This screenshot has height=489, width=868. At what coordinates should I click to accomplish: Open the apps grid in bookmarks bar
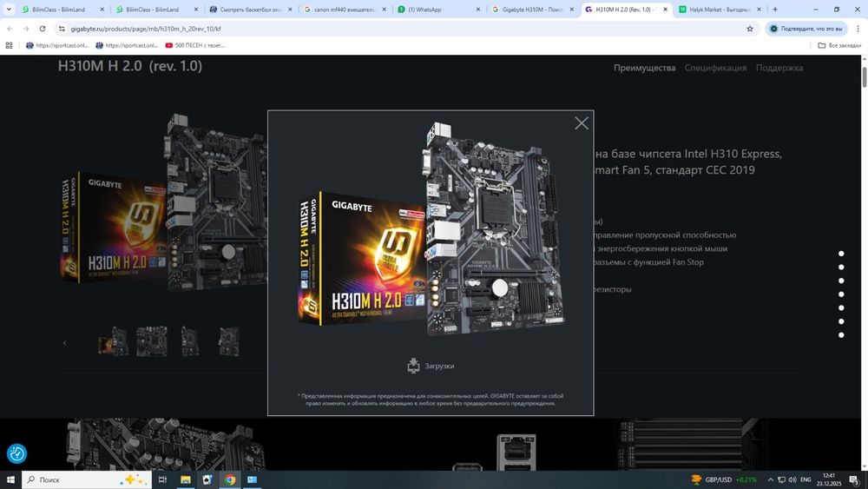9,45
